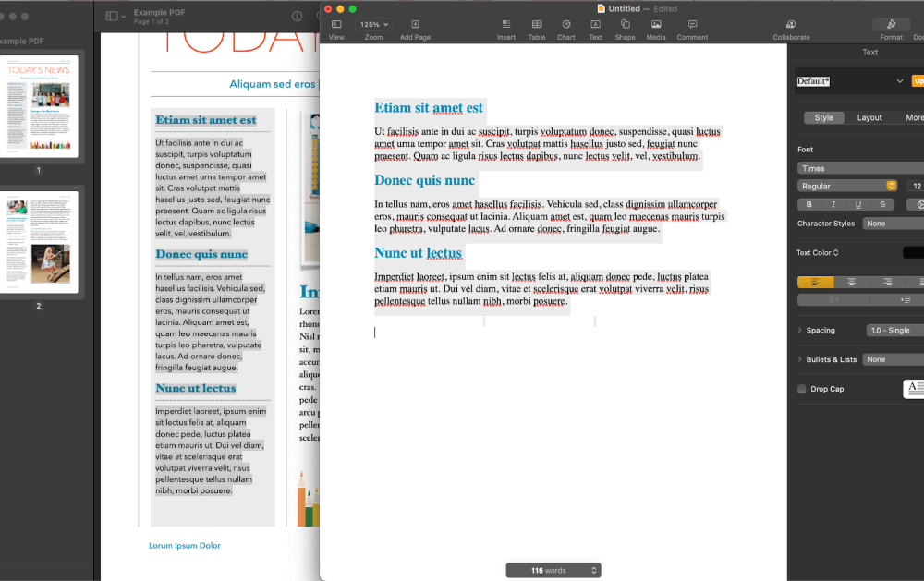Select the Shape tool icon
The image size is (924, 581).
[625, 24]
